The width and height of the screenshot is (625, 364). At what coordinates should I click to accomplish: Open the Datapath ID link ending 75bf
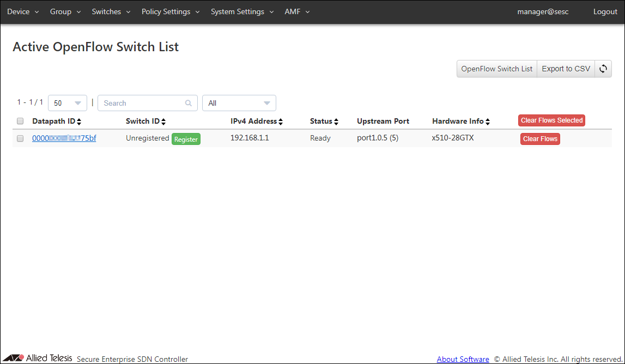click(64, 138)
